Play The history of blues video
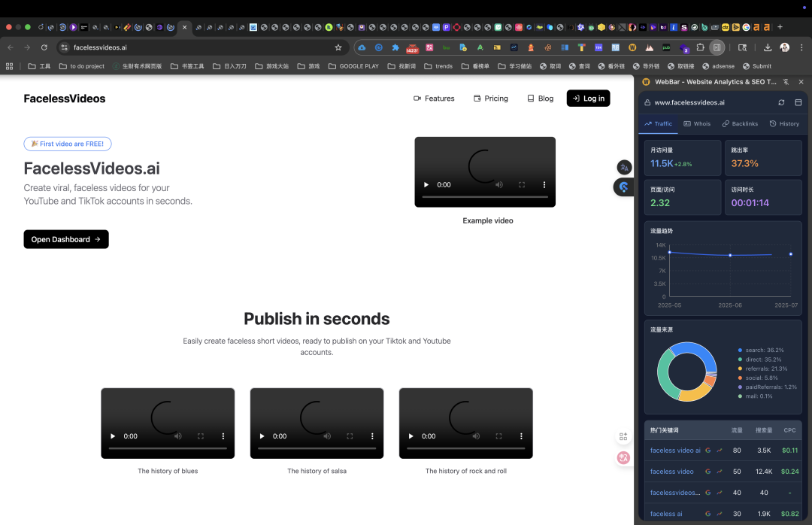Screen dimensions: 812x525 [x=112, y=436]
